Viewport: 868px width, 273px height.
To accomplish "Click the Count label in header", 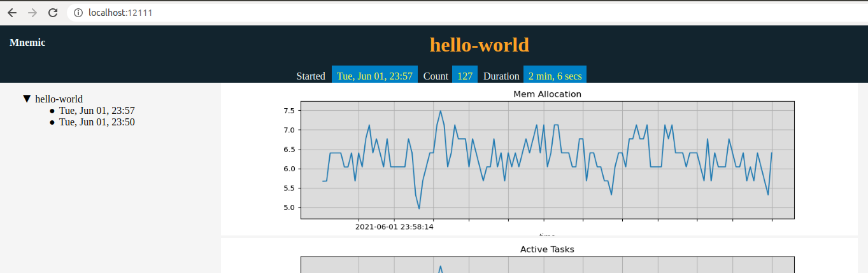I will [x=436, y=76].
